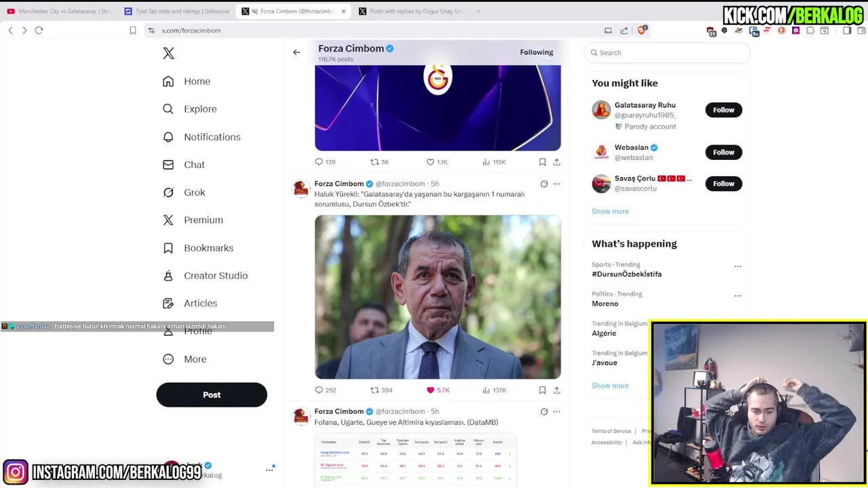Reload the page with browser refresh button
Viewport: 868px width, 488px height.
point(39,30)
